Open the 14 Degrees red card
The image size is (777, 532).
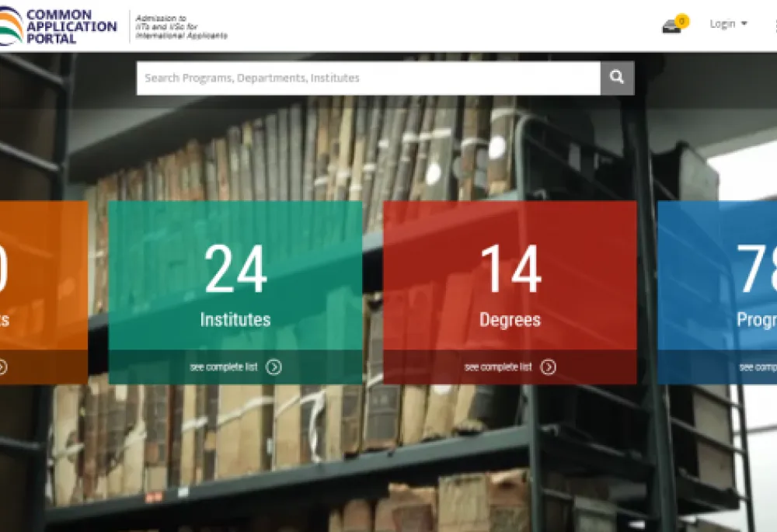(510, 292)
